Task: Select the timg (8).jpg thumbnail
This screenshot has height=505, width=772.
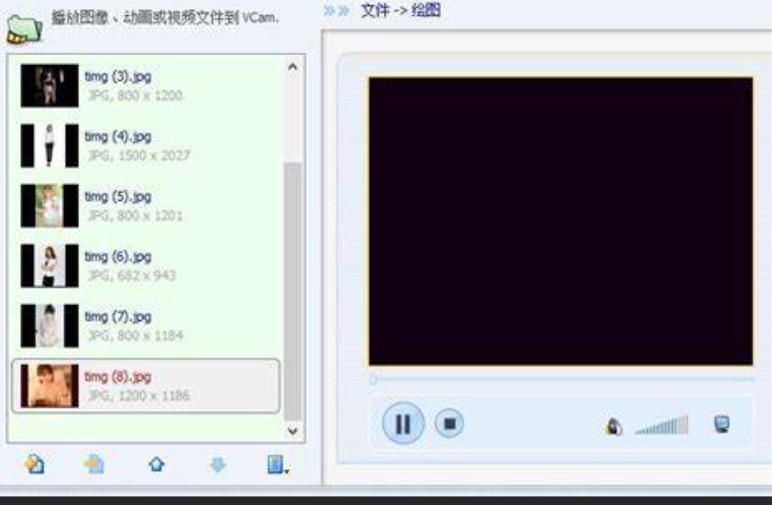Action: tap(49, 386)
